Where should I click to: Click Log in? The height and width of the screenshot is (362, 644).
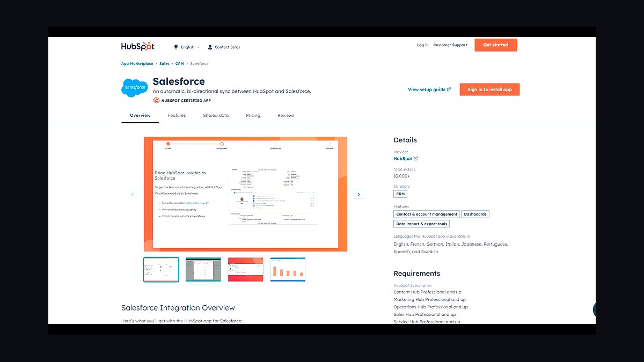pos(423,45)
